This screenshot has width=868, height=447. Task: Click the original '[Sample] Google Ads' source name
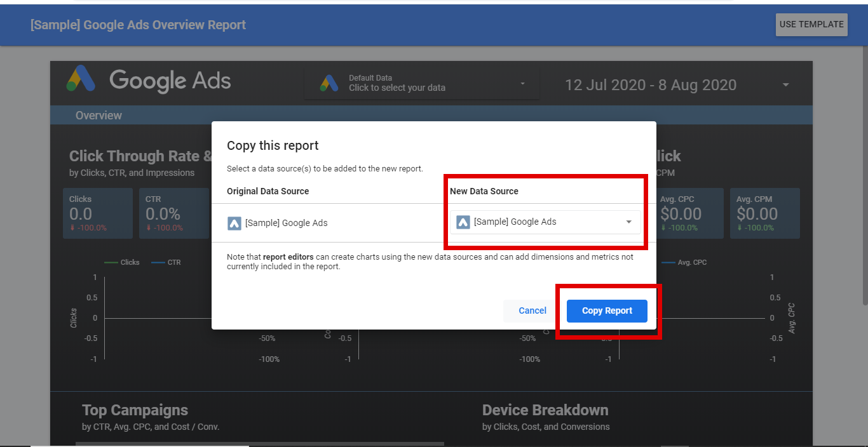tap(286, 223)
